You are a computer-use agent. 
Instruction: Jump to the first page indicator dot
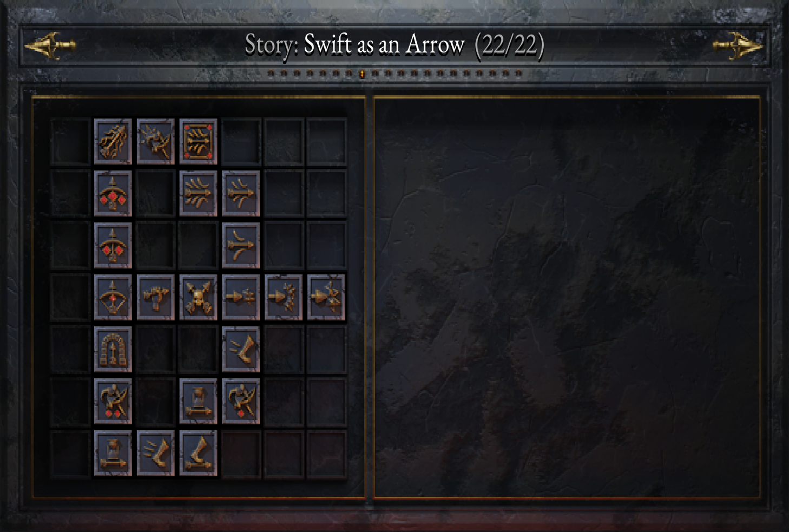pyautogui.click(x=271, y=73)
